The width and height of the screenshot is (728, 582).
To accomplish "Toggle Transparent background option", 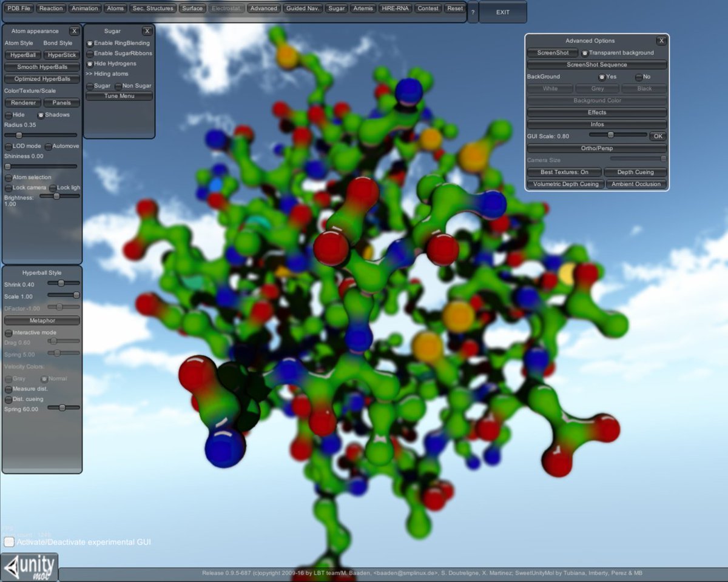I will 585,53.
